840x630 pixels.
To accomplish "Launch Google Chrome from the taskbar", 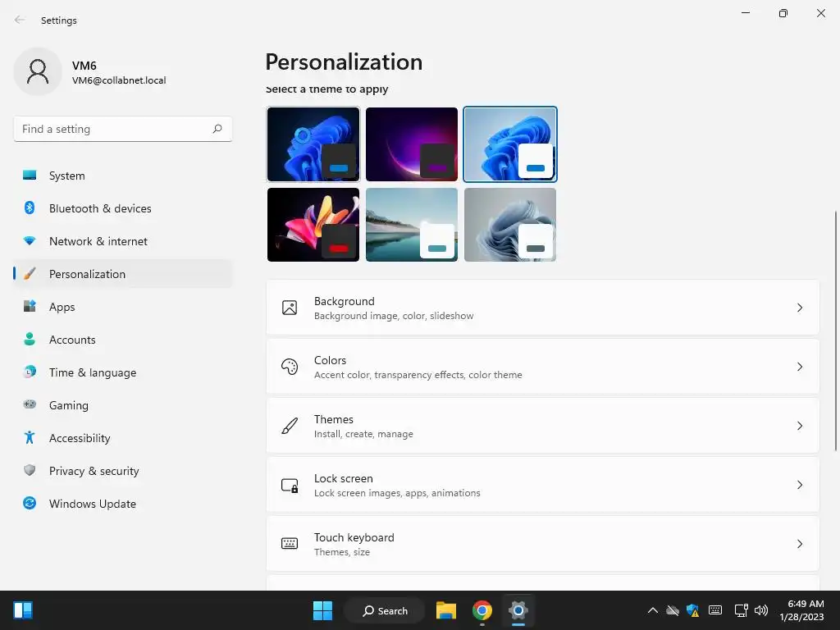I will coord(482,610).
